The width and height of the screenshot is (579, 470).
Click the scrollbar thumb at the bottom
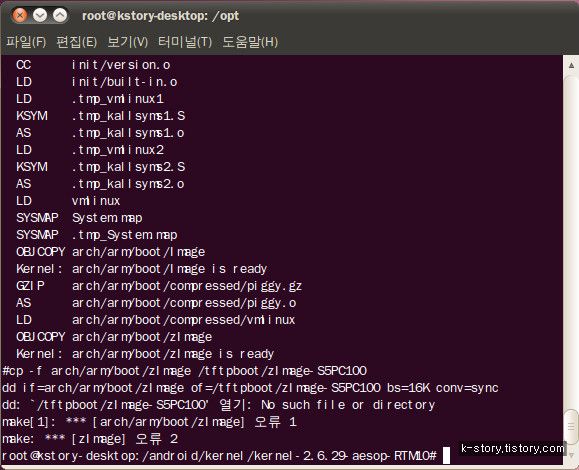tap(571, 426)
